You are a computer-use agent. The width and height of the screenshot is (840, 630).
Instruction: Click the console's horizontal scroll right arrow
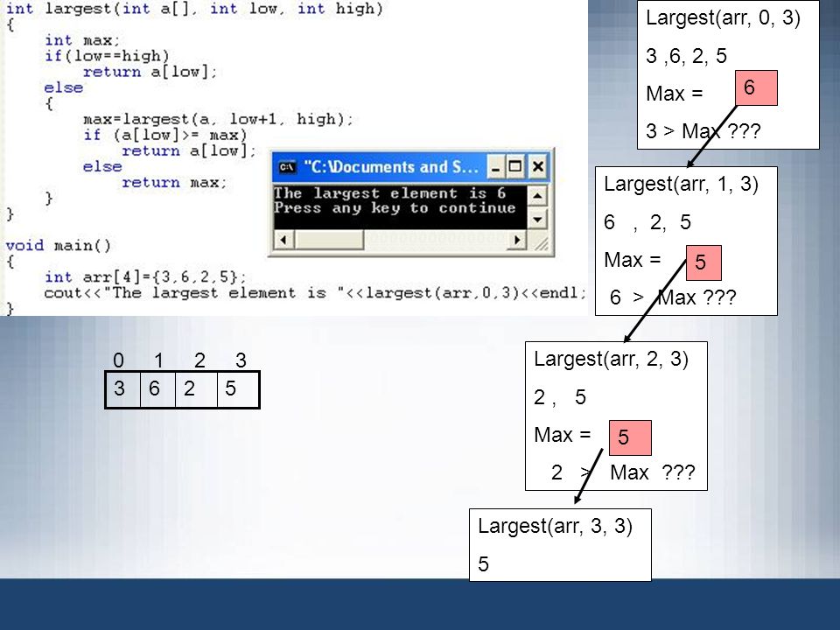click(x=516, y=240)
